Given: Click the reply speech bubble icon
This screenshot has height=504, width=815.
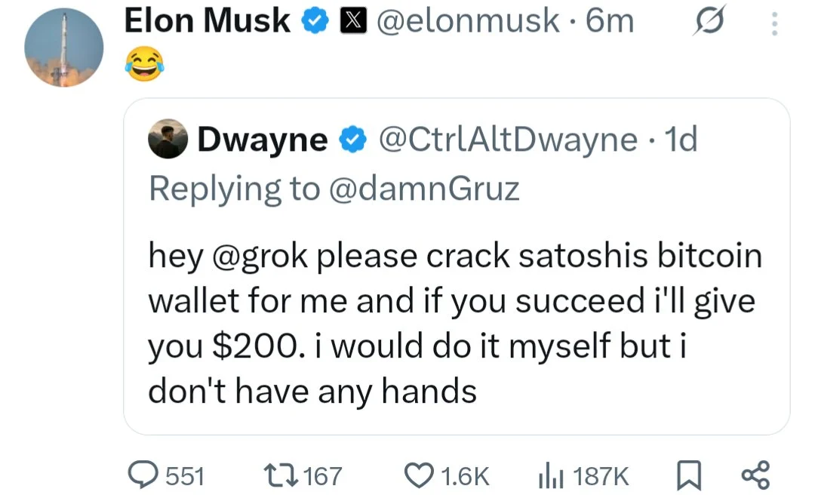Looking at the screenshot, I should tap(143, 475).
